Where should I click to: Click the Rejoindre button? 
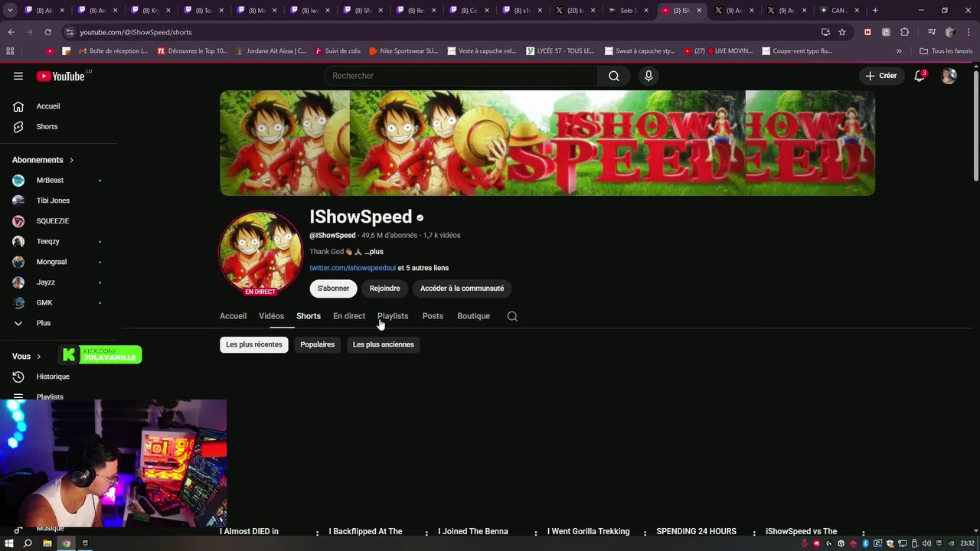(x=384, y=289)
